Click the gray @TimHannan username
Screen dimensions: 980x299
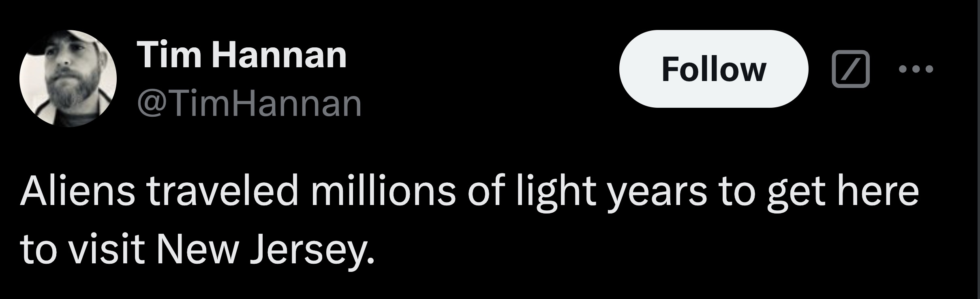click(x=249, y=104)
